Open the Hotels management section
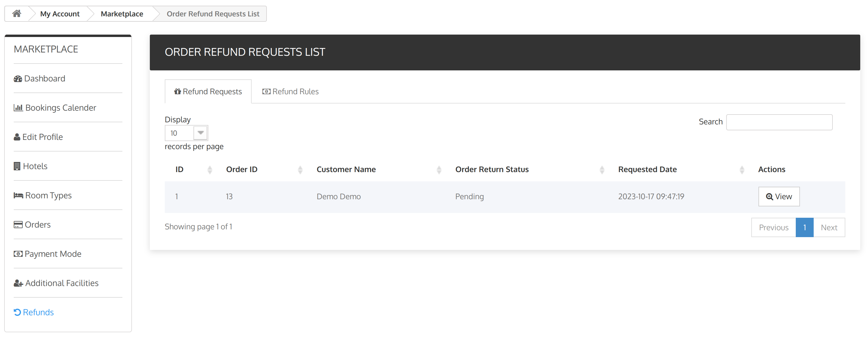The height and width of the screenshot is (343, 868). pos(35,166)
